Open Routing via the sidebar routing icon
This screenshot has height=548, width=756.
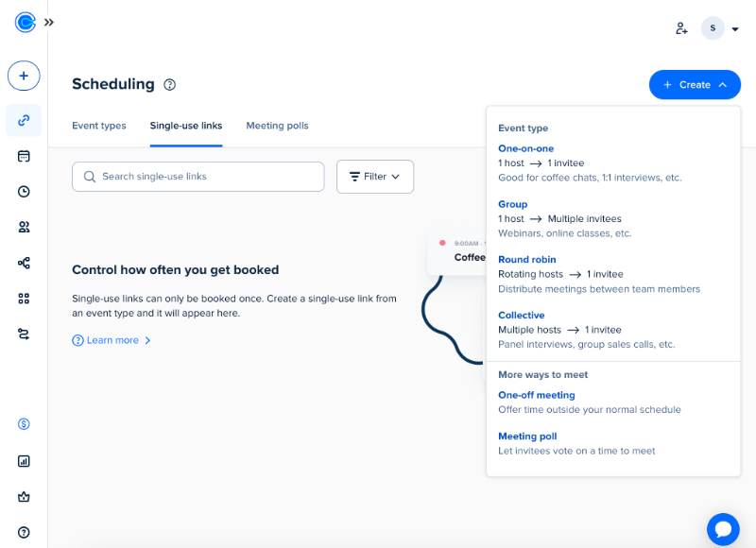click(24, 333)
